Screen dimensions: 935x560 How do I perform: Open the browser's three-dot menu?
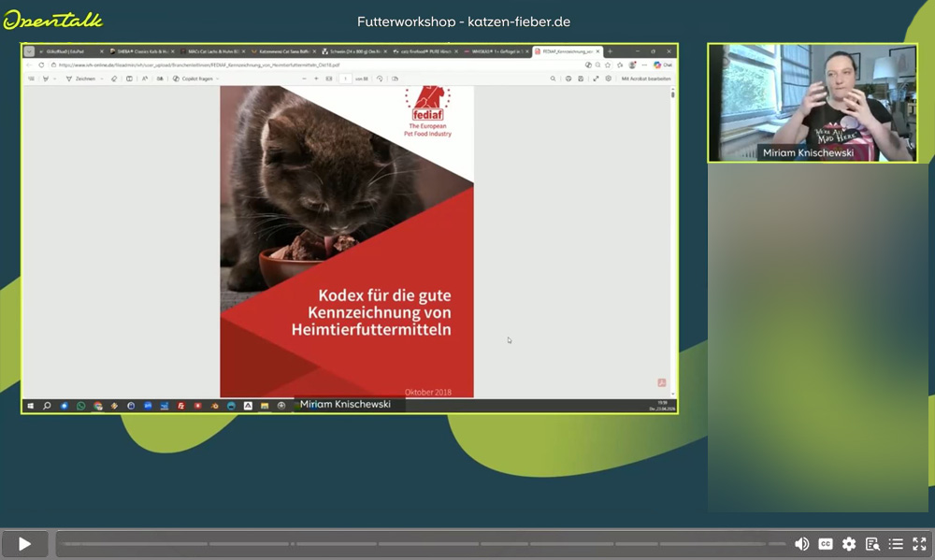click(x=644, y=65)
